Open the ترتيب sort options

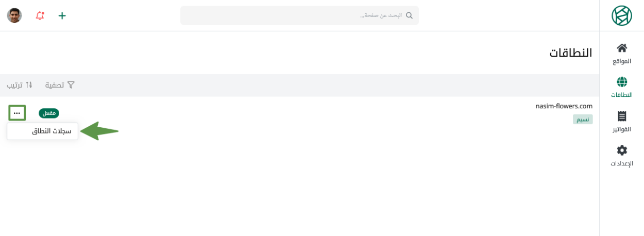coord(20,85)
